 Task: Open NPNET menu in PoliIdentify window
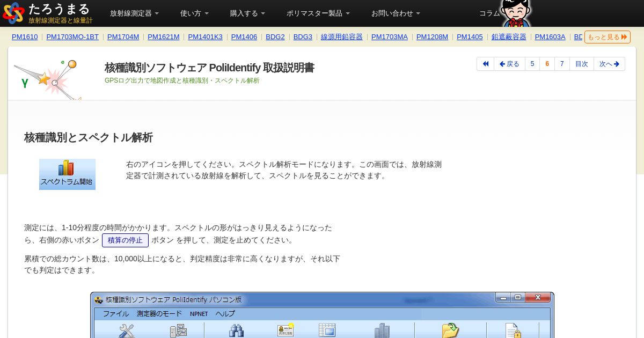click(x=199, y=314)
